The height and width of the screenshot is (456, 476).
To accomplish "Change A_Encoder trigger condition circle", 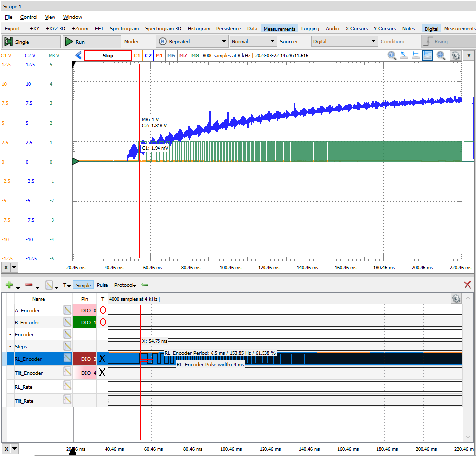I will click(103, 310).
